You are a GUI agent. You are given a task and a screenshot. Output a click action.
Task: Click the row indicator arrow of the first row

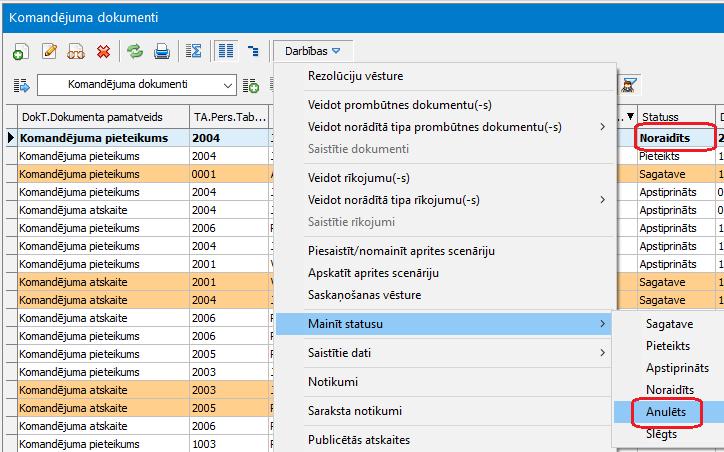(x=12, y=138)
